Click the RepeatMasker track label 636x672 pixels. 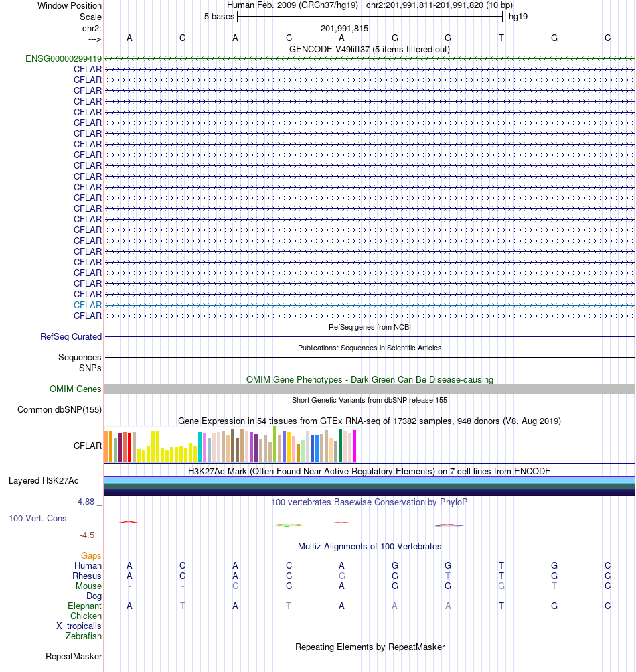[74, 657]
